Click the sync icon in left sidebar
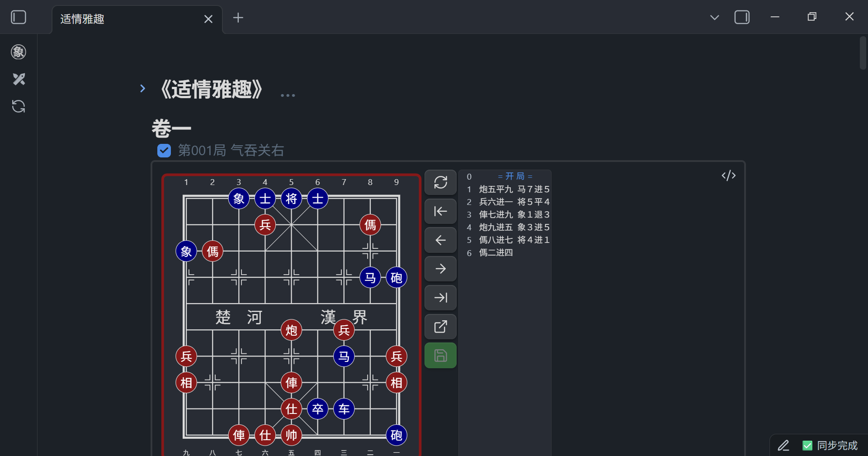Screen dimensions: 868x456 [x=19, y=106]
